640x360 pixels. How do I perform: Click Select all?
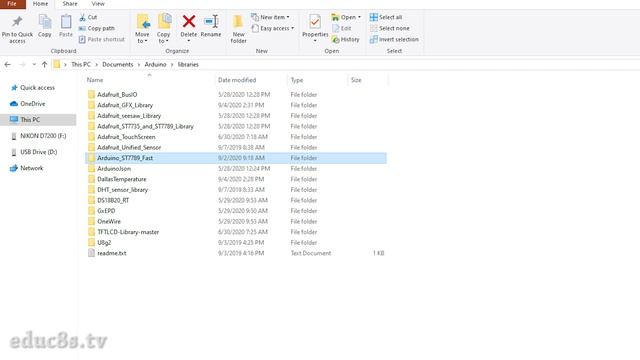point(386,18)
